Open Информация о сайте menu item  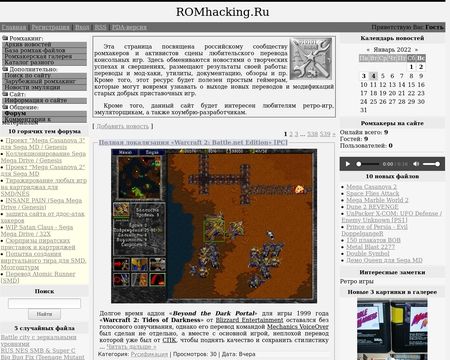click(44, 100)
